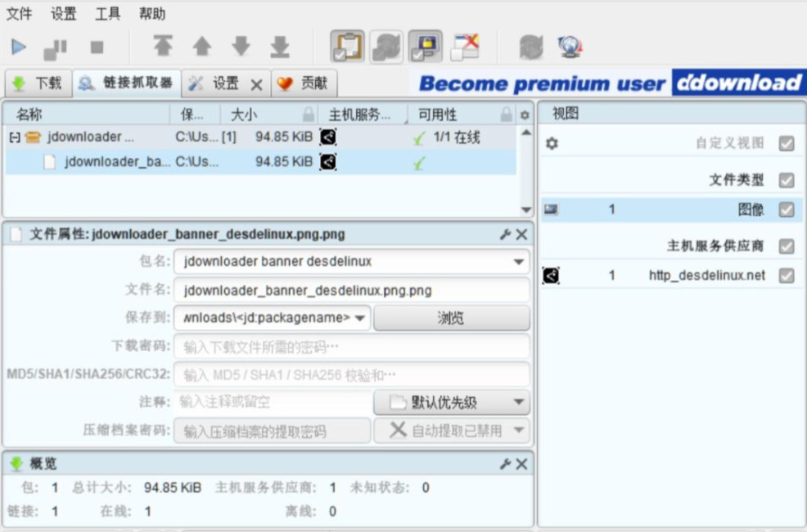Select the jdownloader package row
The width and height of the screenshot is (807, 532).
pyautogui.click(x=260, y=138)
